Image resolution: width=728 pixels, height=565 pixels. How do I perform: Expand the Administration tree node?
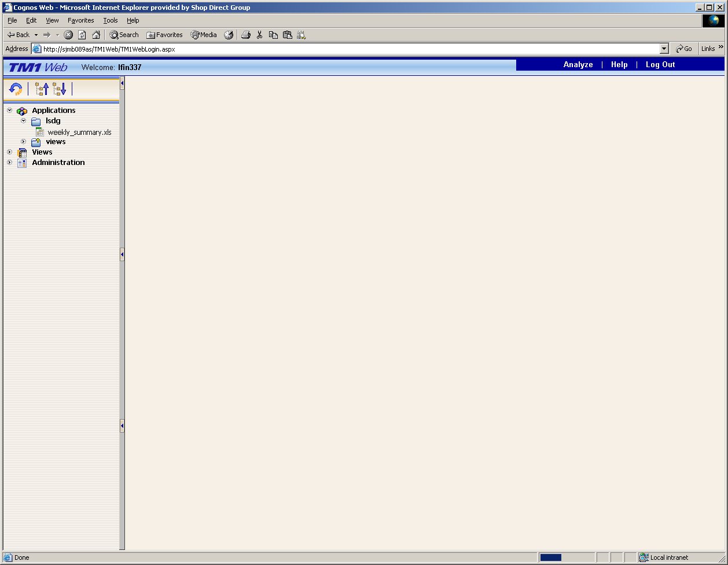(9, 163)
